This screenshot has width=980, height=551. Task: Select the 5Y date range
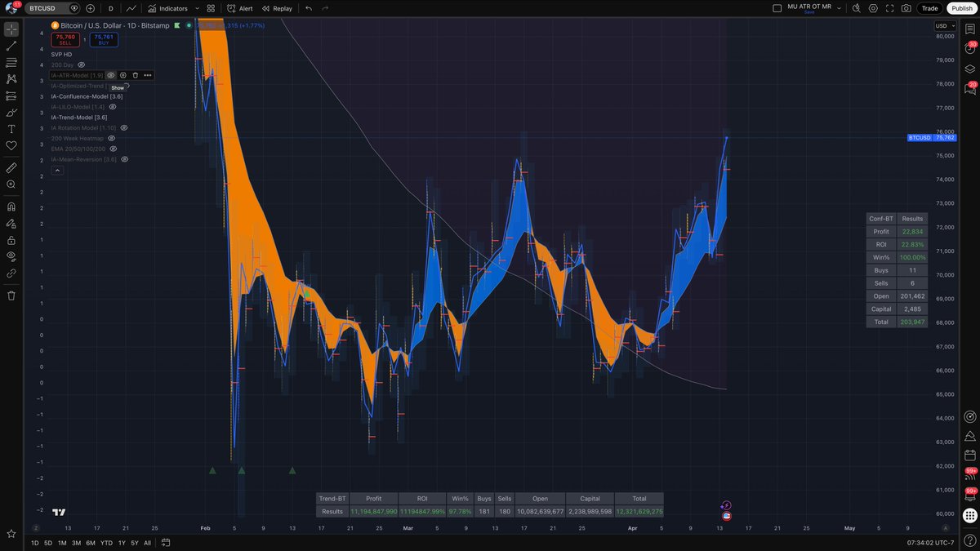[x=135, y=543]
